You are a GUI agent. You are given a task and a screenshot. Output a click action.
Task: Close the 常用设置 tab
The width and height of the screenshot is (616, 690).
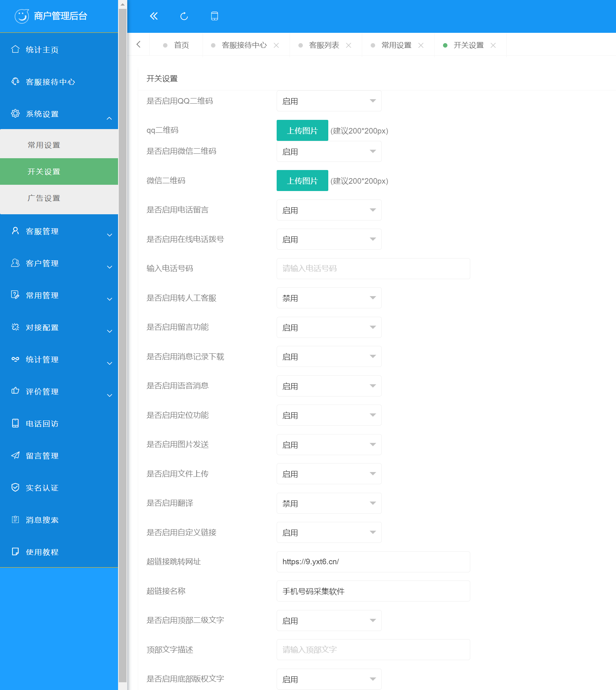click(x=421, y=45)
